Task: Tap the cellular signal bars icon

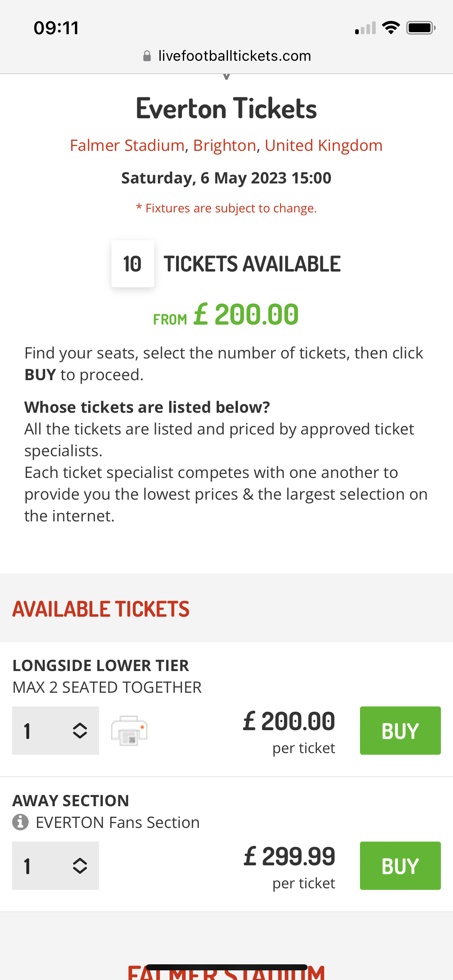Action: [x=365, y=28]
